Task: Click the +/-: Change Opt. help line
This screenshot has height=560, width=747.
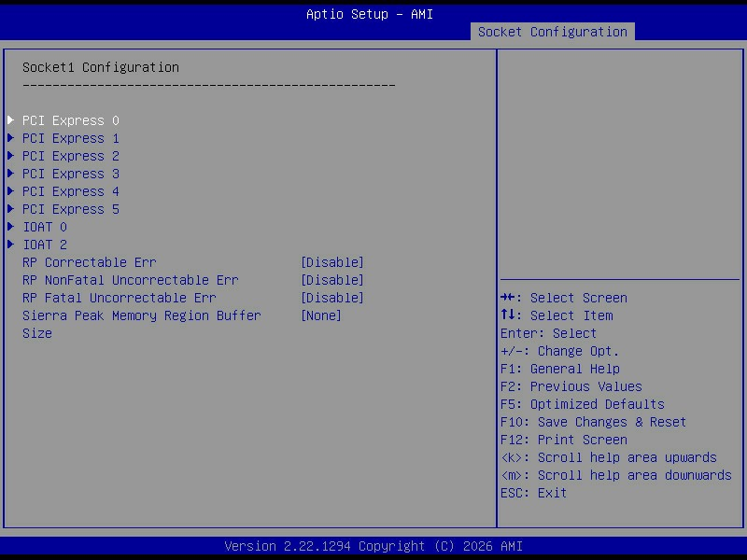Action: [559, 352]
